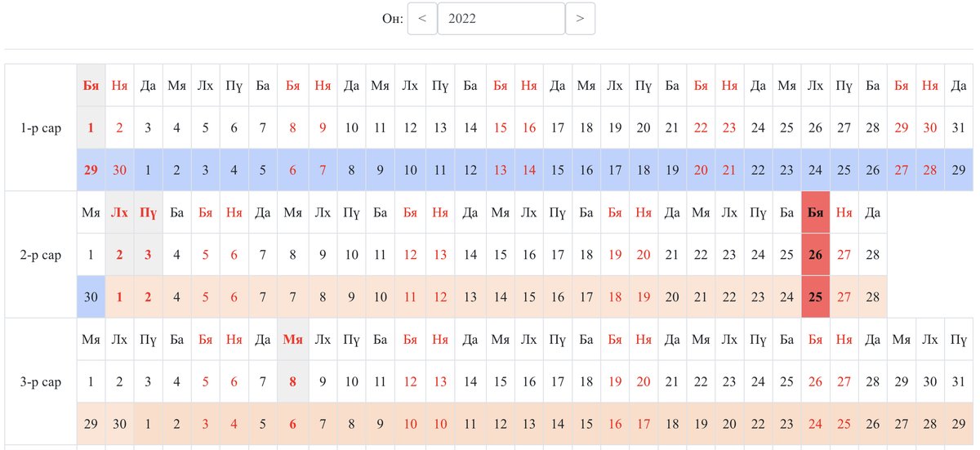Click bold 29 in 1-р сар blue lunar row
The width and height of the screenshot is (980, 450).
[x=91, y=170]
